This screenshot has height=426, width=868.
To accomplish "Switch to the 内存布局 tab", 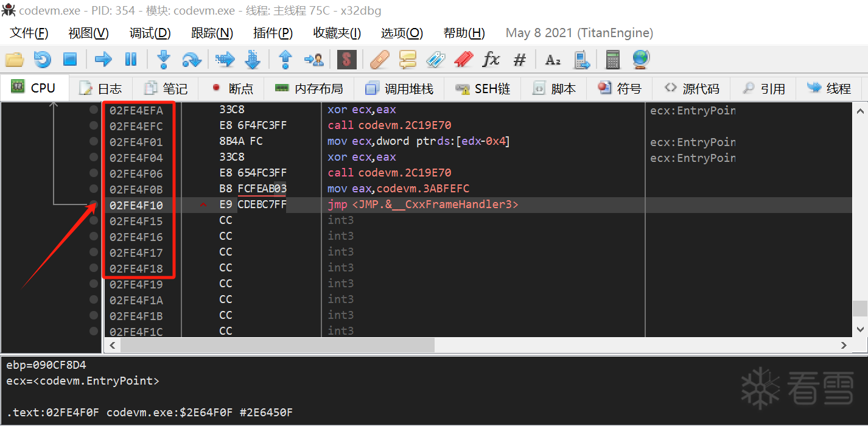I will [309, 89].
